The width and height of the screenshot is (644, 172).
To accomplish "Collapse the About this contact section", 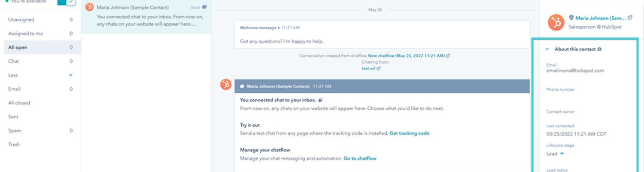I will click(547, 49).
